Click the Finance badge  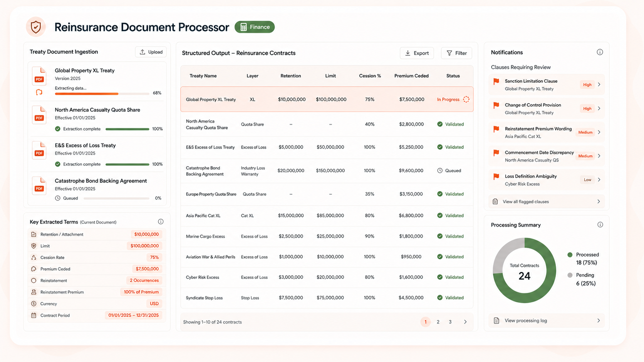click(x=255, y=27)
